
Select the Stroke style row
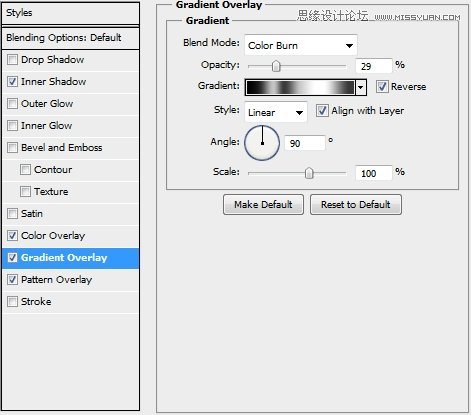[x=70, y=302]
